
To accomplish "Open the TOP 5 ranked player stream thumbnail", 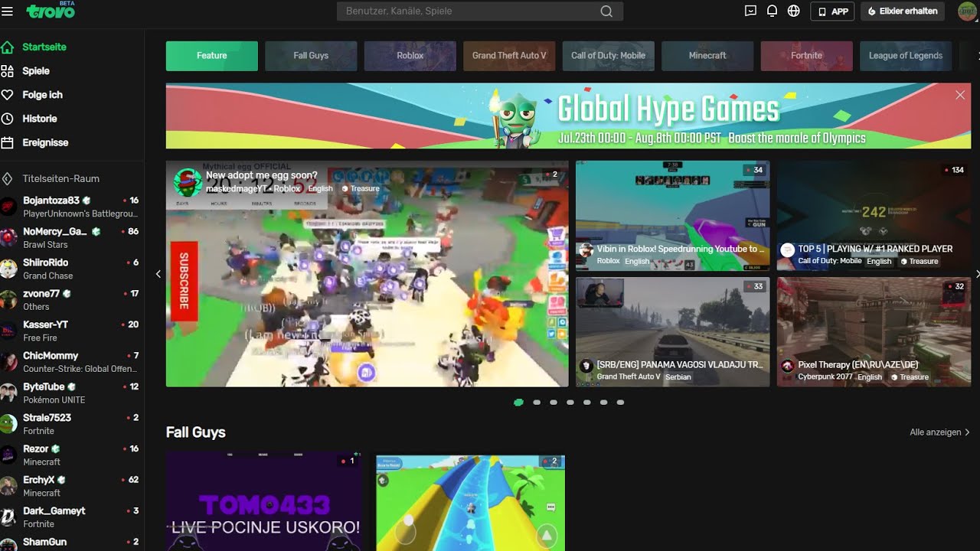I will (874, 216).
